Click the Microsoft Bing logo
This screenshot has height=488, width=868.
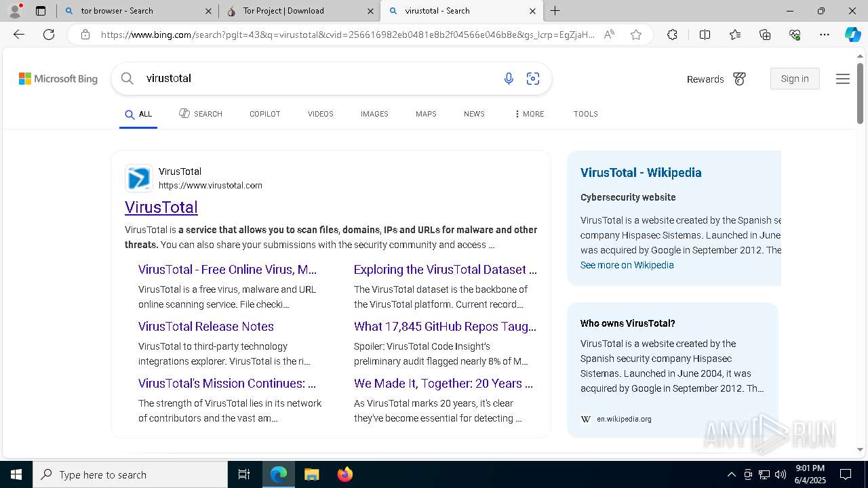[58, 79]
